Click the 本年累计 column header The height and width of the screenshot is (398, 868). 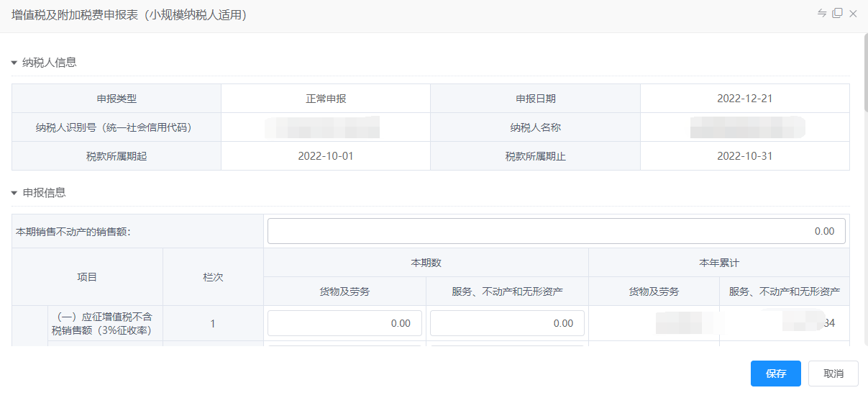click(x=719, y=263)
